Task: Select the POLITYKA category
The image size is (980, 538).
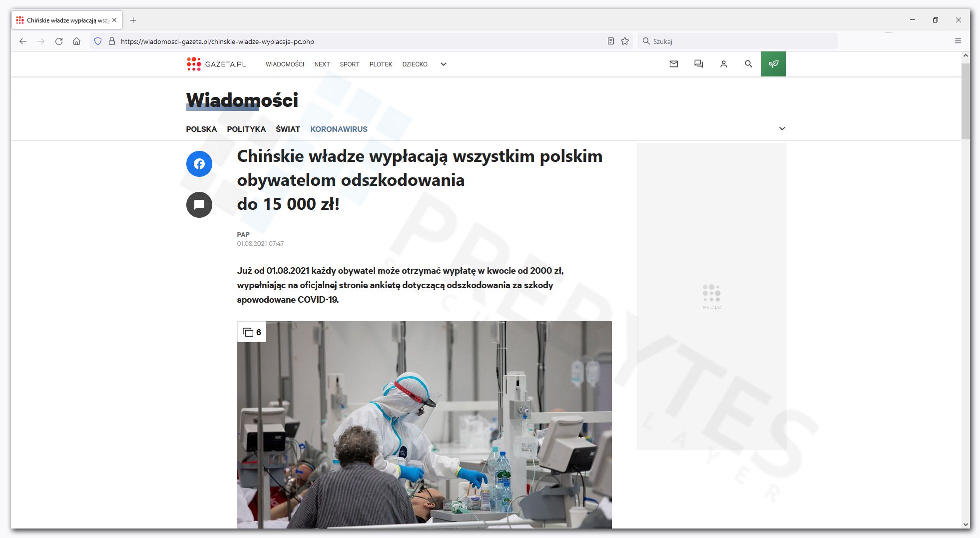Action: (x=246, y=129)
